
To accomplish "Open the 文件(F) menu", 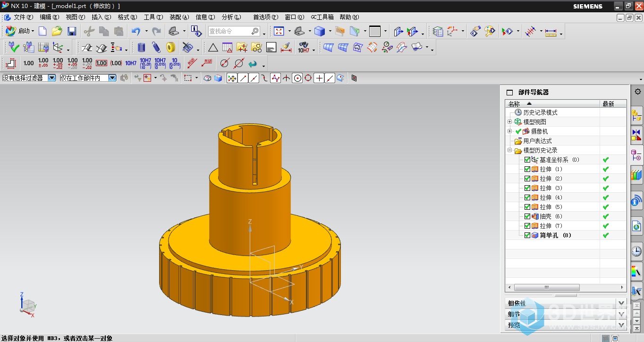I will pos(23,17).
